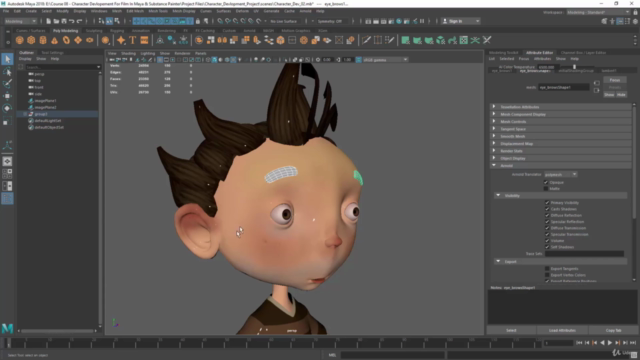This screenshot has height=360, width=640.
Task: Click the New Scene icon
Action: (49, 21)
